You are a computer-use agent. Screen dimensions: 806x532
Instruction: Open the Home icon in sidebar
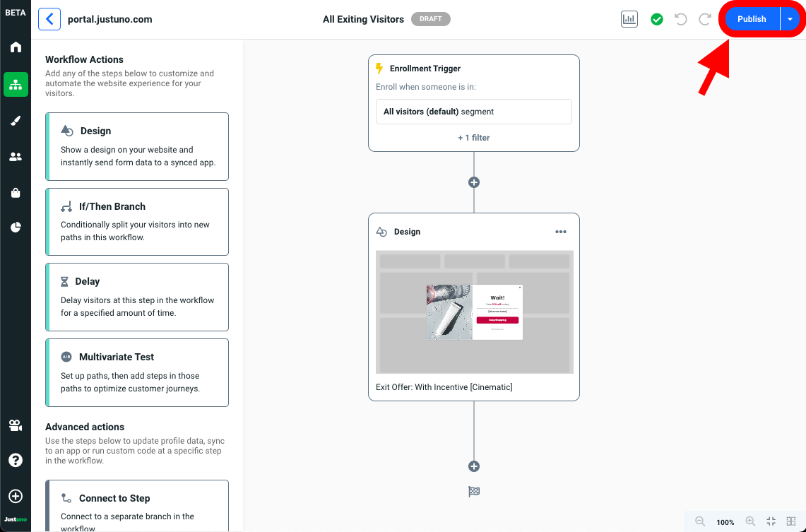point(16,47)
